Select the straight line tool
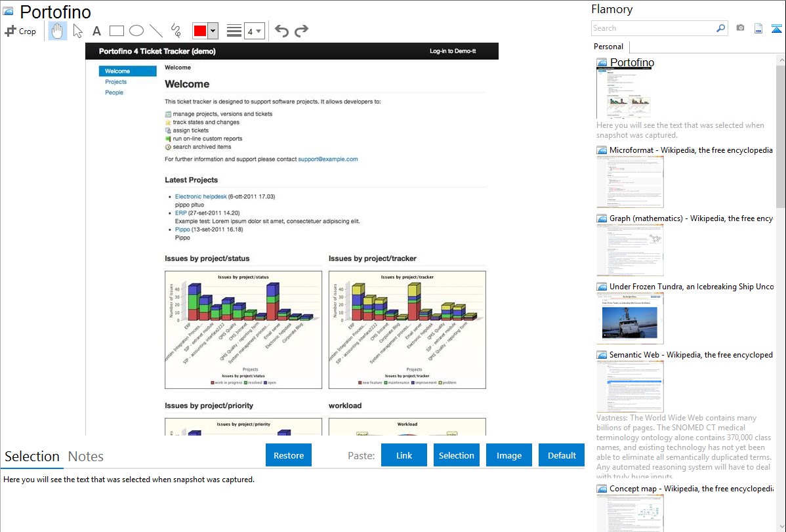This screenshot has height=532, width=786. click(156, 31)
